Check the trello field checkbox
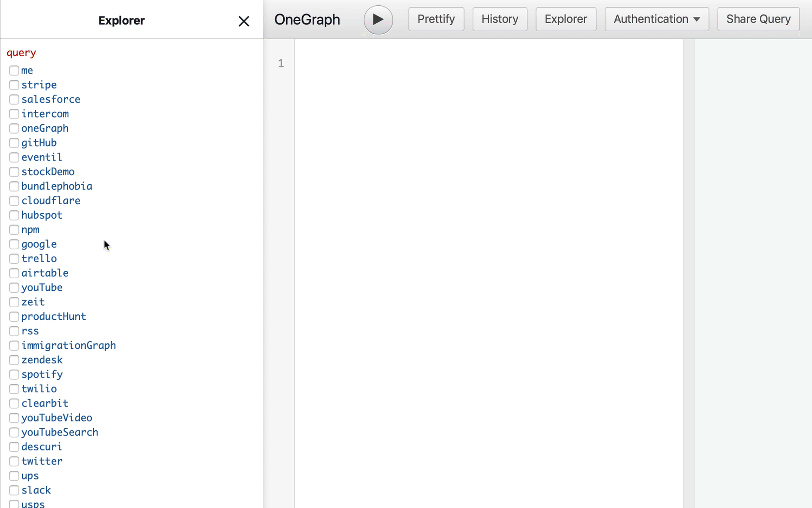 tap(14, 259)
